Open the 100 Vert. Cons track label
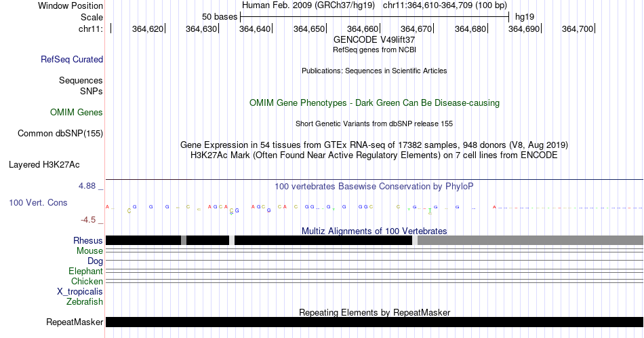Image resolution: width=644 pixels, height=338 pixels. 38,202
